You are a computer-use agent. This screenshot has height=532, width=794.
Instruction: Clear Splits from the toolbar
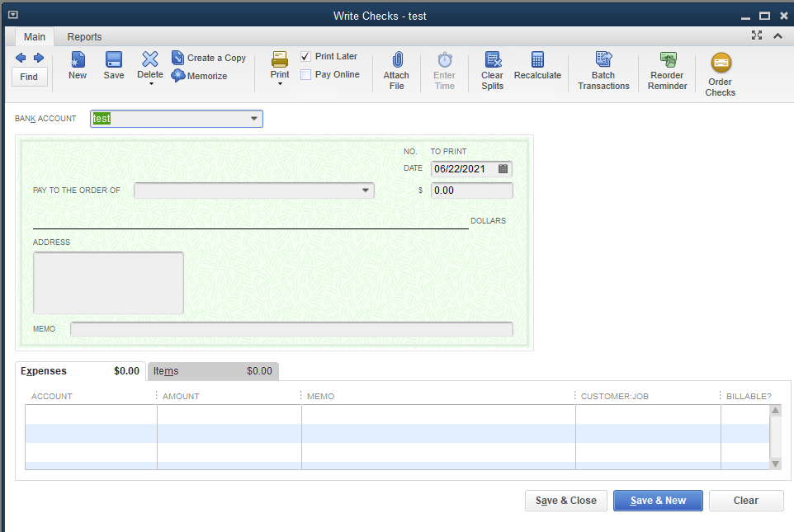(492, 70)
